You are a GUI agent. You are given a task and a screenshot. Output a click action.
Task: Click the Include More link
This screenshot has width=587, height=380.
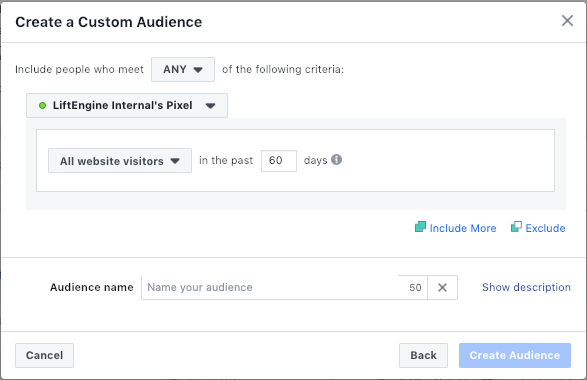coord(456,228)
